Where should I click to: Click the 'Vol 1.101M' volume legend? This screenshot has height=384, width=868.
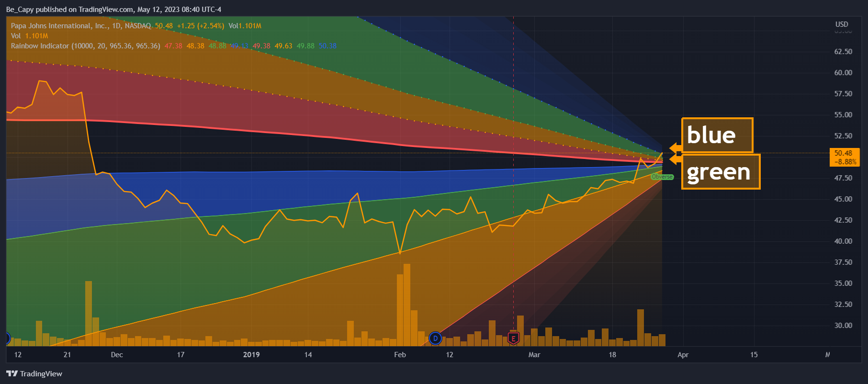(29, 36)
